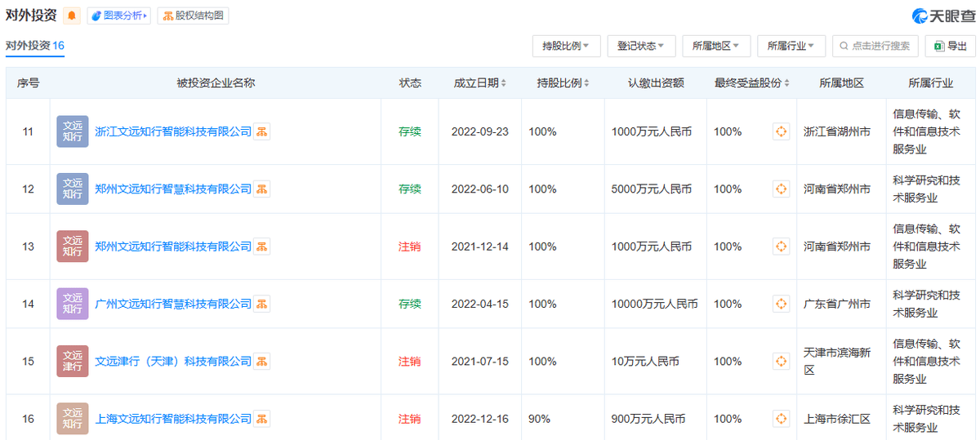Open the 登记状态 filter dropdown
980x440 pixels.
coord(641,47)
